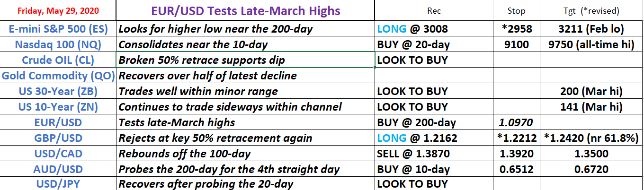Select the 1.0970 stop value cell
Image resolution: width=644 pixels, height=190 pixels.
pyautogui.click(x=517, y=122)
